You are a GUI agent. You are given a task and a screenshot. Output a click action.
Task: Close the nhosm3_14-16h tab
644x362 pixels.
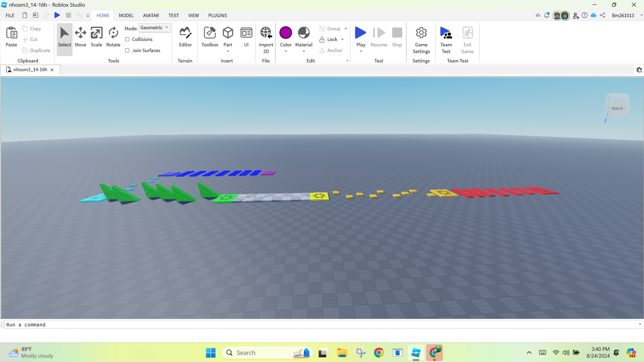[52, 70]
